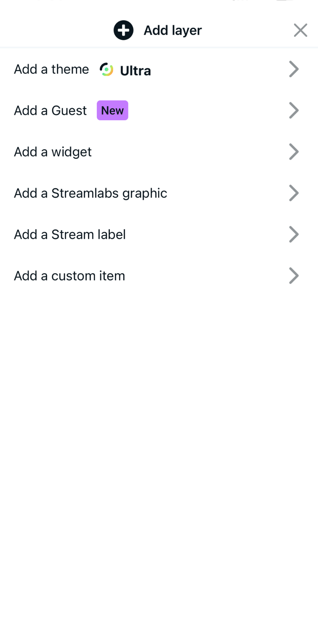Click the Add layer title text
The image size is (318, 644).
click(172, 30)
